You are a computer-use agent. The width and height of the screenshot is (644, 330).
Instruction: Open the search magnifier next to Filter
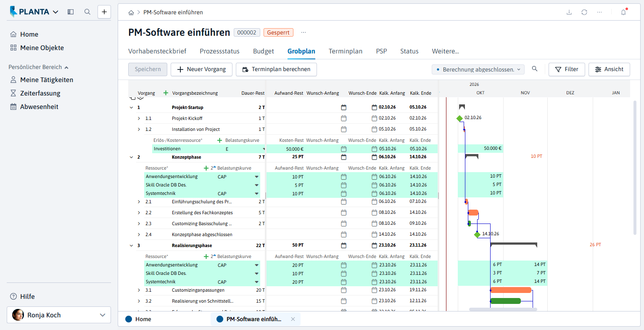535,69
